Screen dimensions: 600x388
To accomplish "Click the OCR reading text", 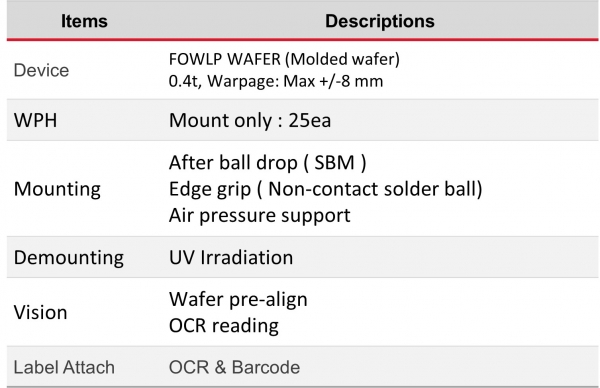I will pyautogui.click(x=224, y=326).
